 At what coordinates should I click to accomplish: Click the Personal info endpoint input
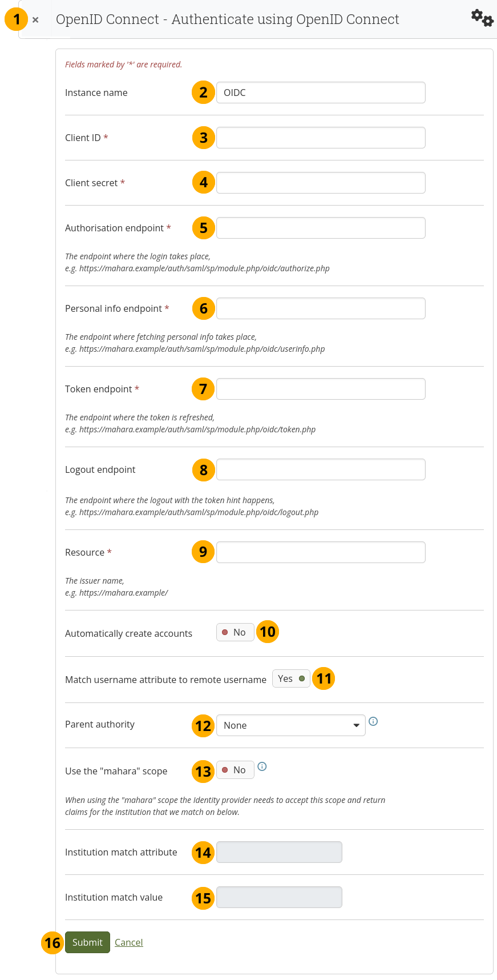click(321, 308)
